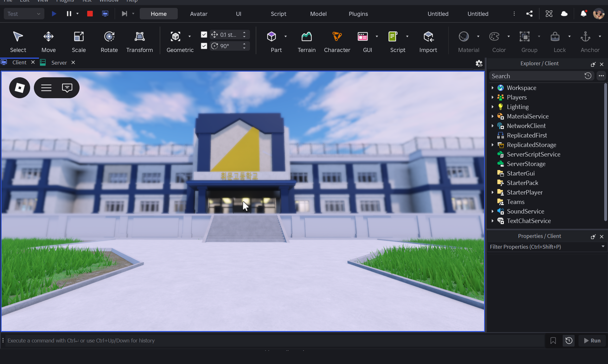608x364 pixels.
Task: Open Explorer more options ellipsis
Action: (601, 76)
